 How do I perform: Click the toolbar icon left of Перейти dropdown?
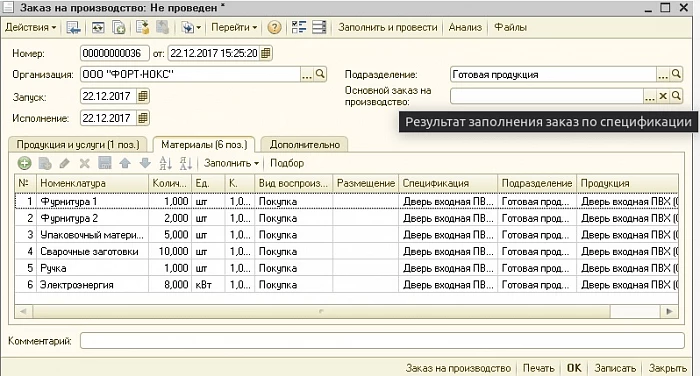click(188, 28)
